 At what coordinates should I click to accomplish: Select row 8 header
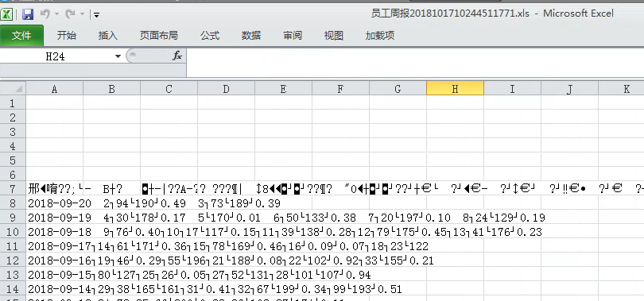coord(13,203)
